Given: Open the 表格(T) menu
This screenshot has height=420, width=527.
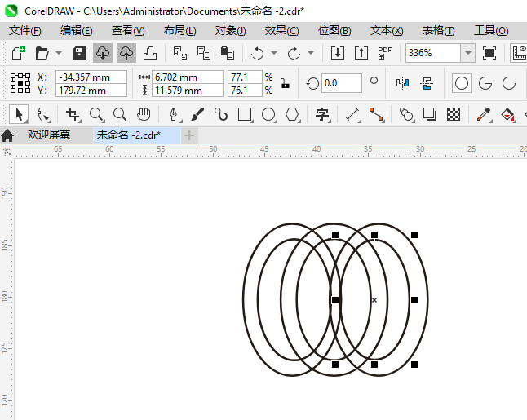Looking at the screenshot, I should pos(438,31).
